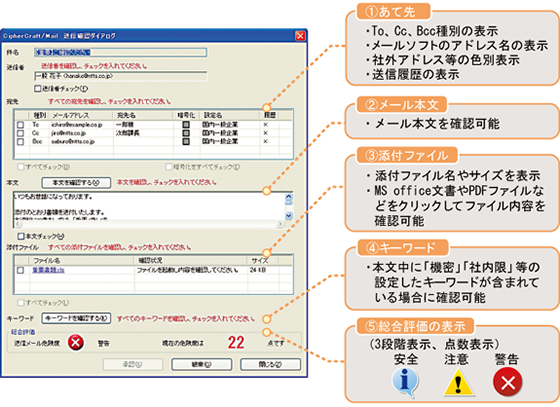Image resolution: width=560 pixels, height=407 pixels.
Task: Toggle encryption box in the Cc row
Action: (186, 133)
